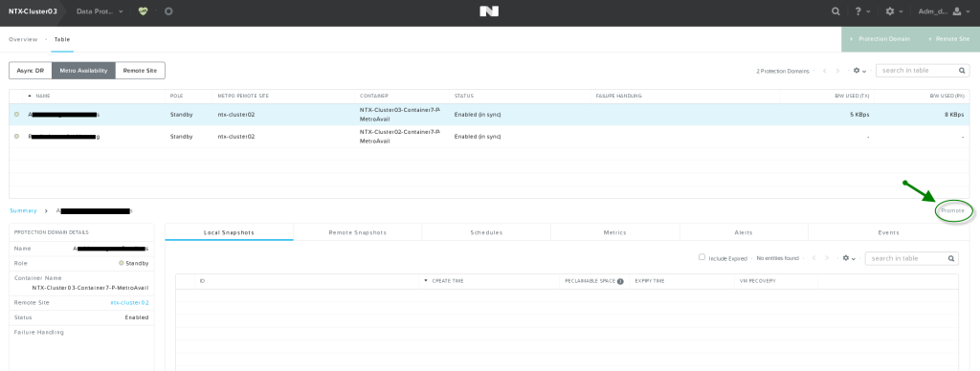Click the 2 Protection Domains count label
The width and height of the screenshot is (980, 371).
783,71
